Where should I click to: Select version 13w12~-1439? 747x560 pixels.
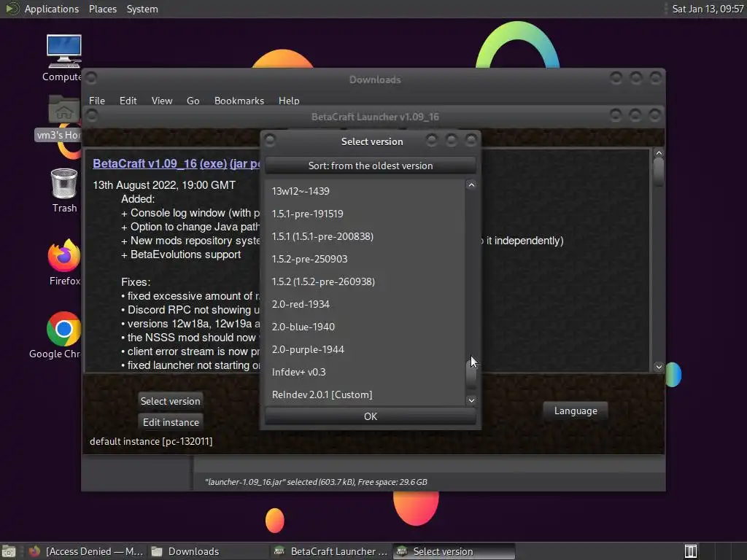tap(365, 191)
